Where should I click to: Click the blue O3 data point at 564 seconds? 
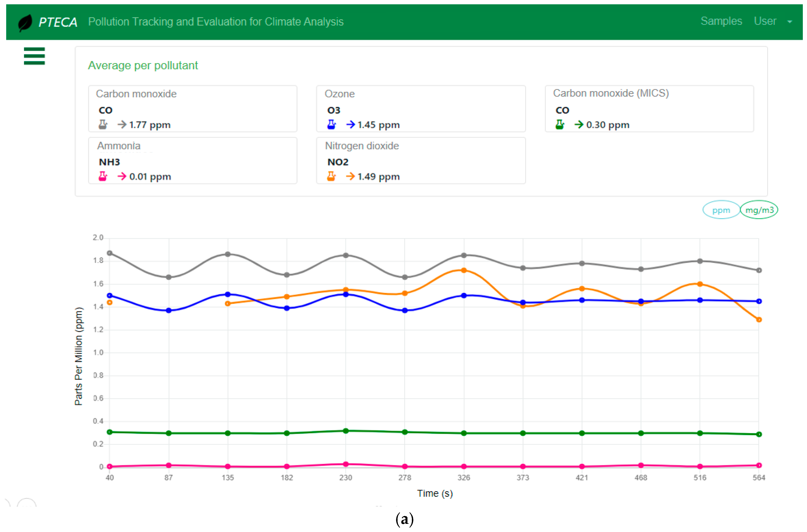click(759, 301)
